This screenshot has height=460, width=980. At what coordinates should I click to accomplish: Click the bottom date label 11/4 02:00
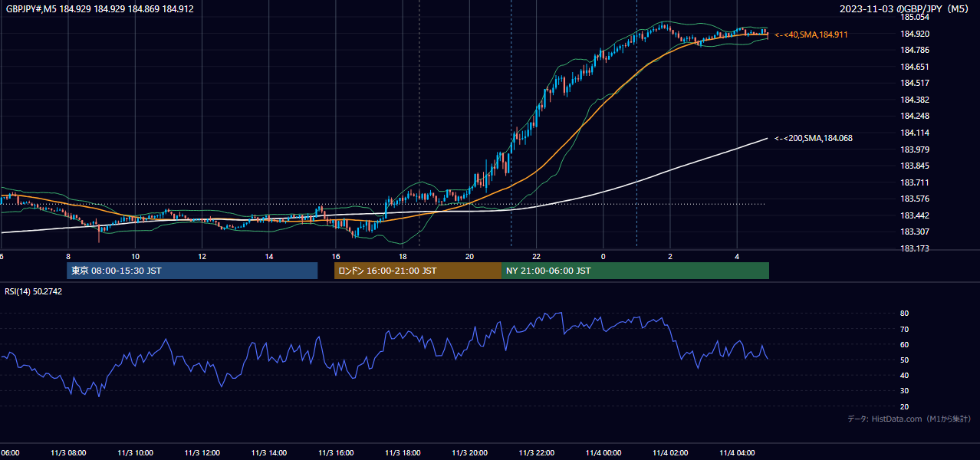tap(671, 452)
